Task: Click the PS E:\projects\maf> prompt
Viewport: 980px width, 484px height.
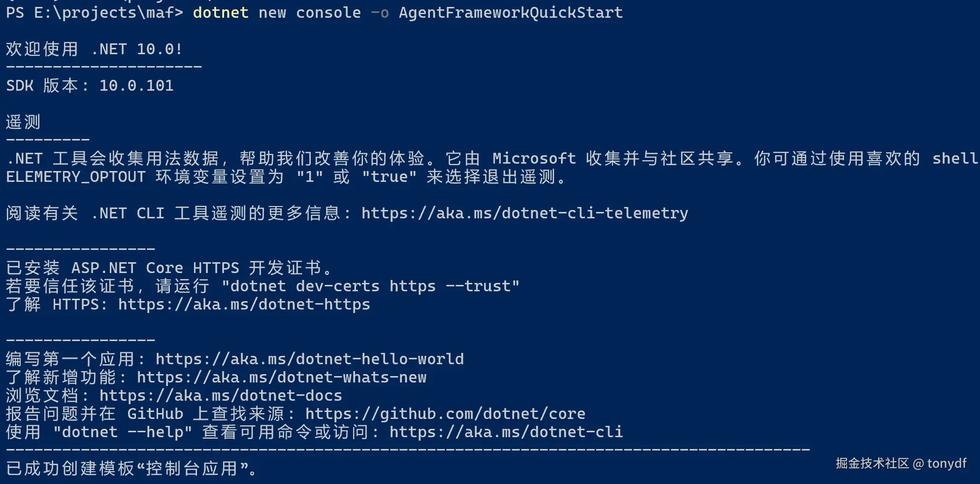Action: 94,13
